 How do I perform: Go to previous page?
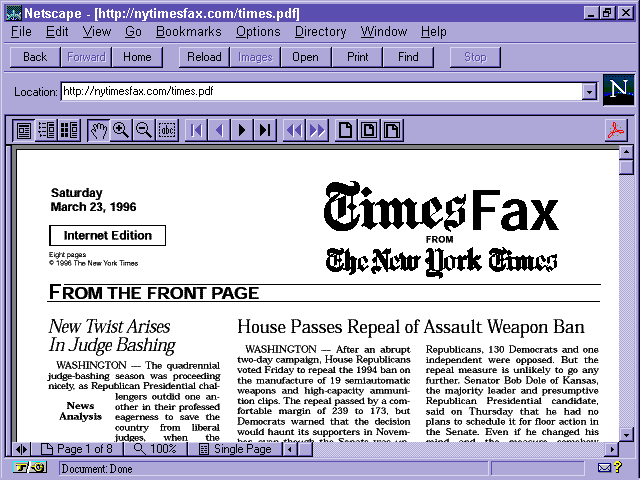(x=219, y=131)
